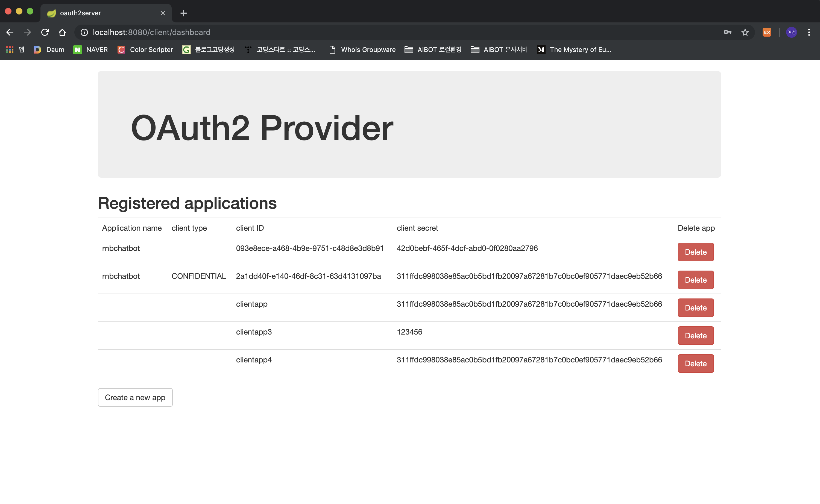This screenshot has height=504, width=820.
Task: Open the Color Scripter bookmark
Action: click(x=145, y=50)
